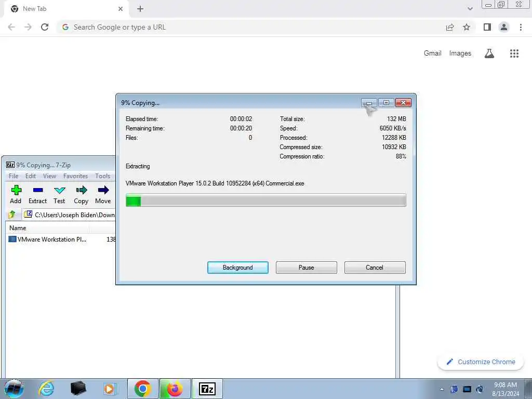
Task: Open the Tools menu in 7-Zip
Action: [x=102, y=176]
